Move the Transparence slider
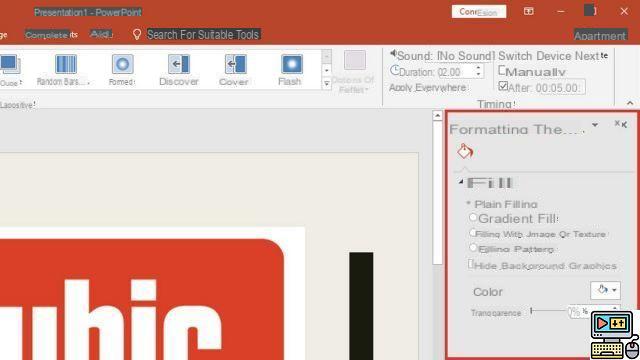The width and height of the screenshot is (640, 360). click(531, 311)
